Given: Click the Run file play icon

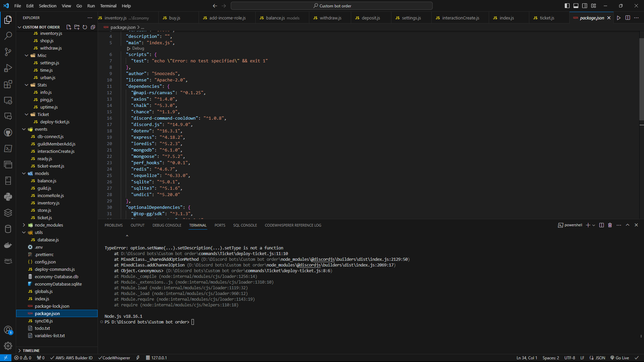Looking at the screenshot, I should coord(619,18).
